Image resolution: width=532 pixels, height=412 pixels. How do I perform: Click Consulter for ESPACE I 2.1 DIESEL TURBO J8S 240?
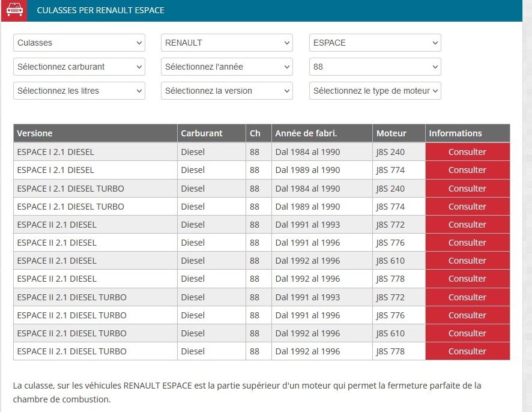(x=467, y=189)
